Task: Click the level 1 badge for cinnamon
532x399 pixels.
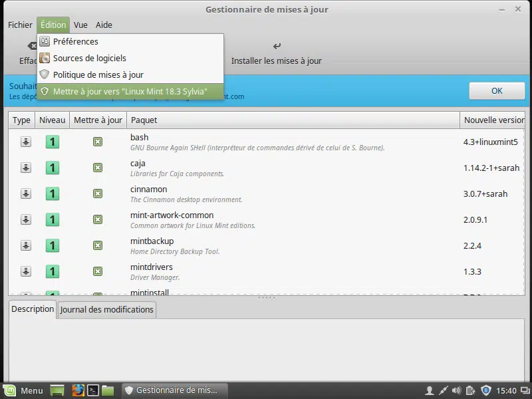Action: pyautogui.click(x=53, y=194)
